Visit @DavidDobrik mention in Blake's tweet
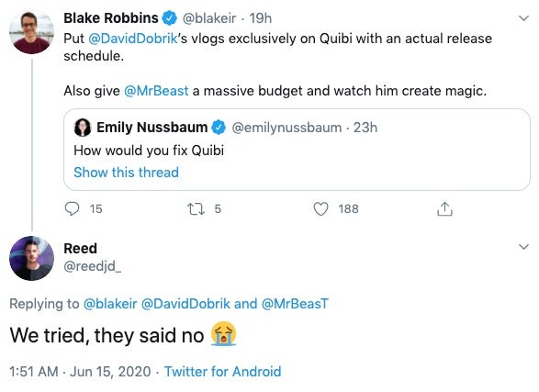539x392 pixels. (133, 39)
